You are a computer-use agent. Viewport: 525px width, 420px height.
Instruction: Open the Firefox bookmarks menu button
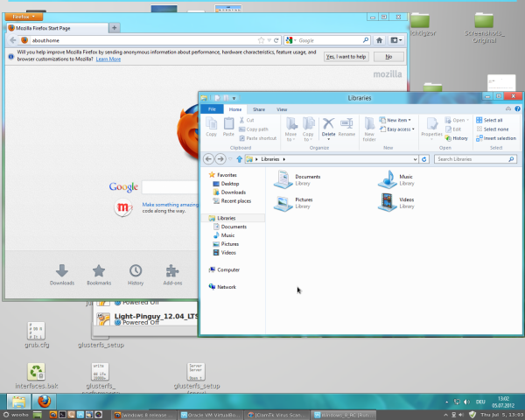pos(396,40)
